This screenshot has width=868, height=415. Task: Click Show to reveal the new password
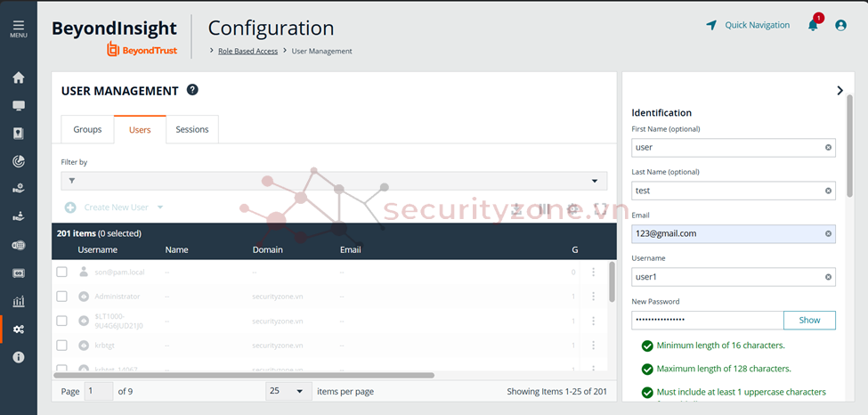point(808,320)
